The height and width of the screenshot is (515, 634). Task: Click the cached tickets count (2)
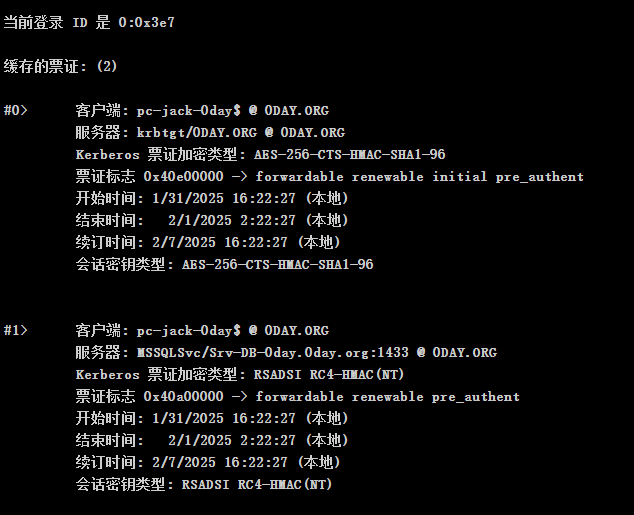(107, 66)
